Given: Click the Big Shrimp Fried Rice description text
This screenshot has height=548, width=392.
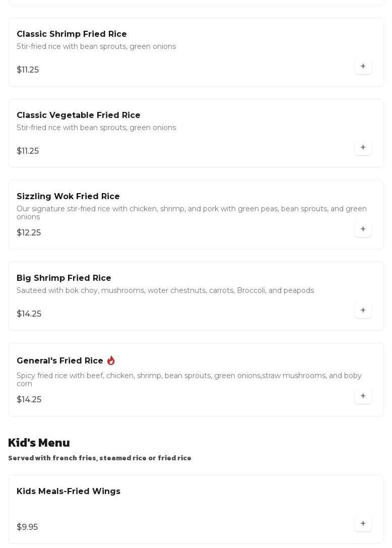Looking at the screenshot, I should tap(165, 290).
